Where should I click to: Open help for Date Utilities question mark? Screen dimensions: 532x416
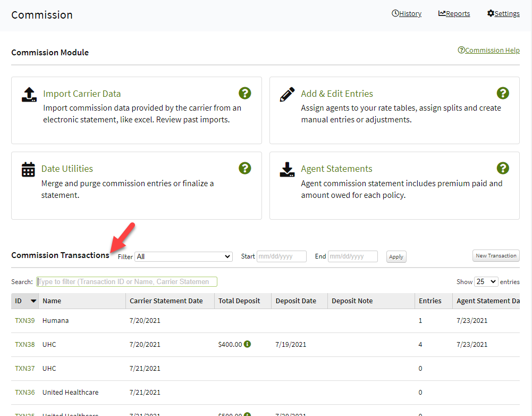pyautogui.click(x=245, y=168)
